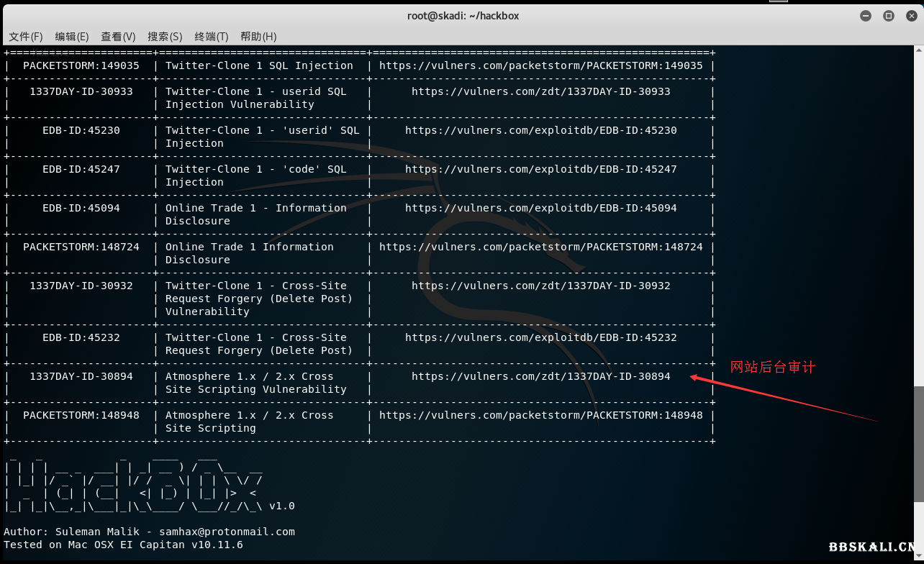924x564 pixels.
Task: Open the vulners link for PACKETSTORM:148724
Action: coord(540,247)
